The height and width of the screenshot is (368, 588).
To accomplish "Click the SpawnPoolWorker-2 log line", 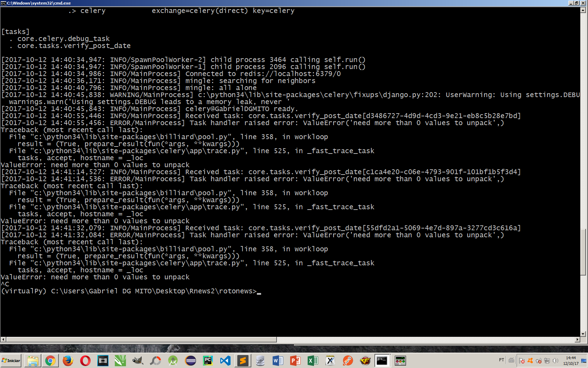I will tap(183, 60).
